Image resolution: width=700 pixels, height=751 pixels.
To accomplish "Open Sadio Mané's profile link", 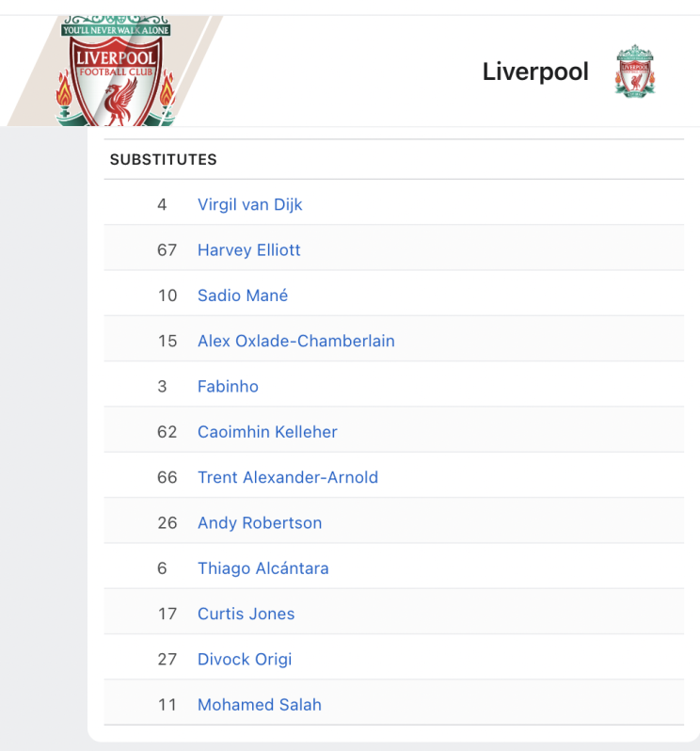I will [243, 296].
